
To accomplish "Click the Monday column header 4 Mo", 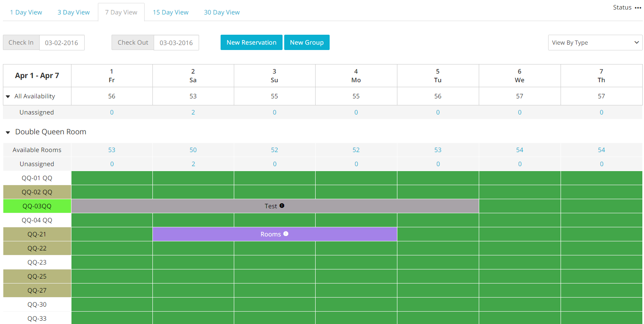I will [356, 76].
